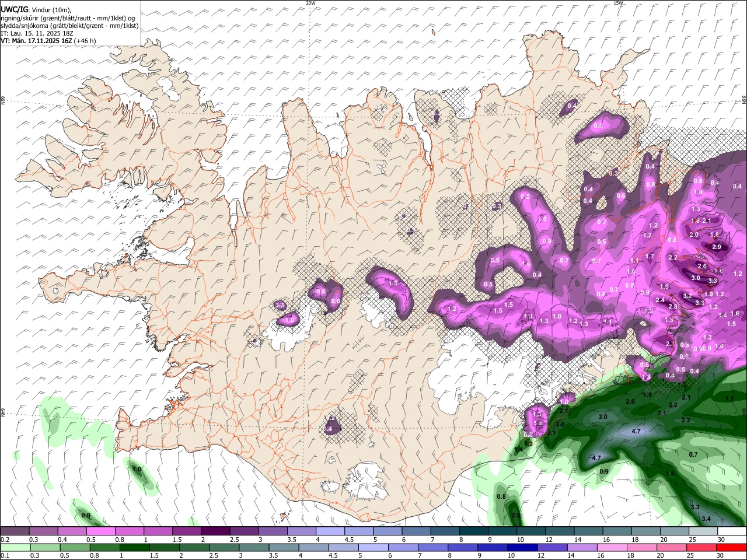Click the 'VT: Mán. 17.11.2025 16Z' valid time

pyautogui.click(x=36, y=41)
